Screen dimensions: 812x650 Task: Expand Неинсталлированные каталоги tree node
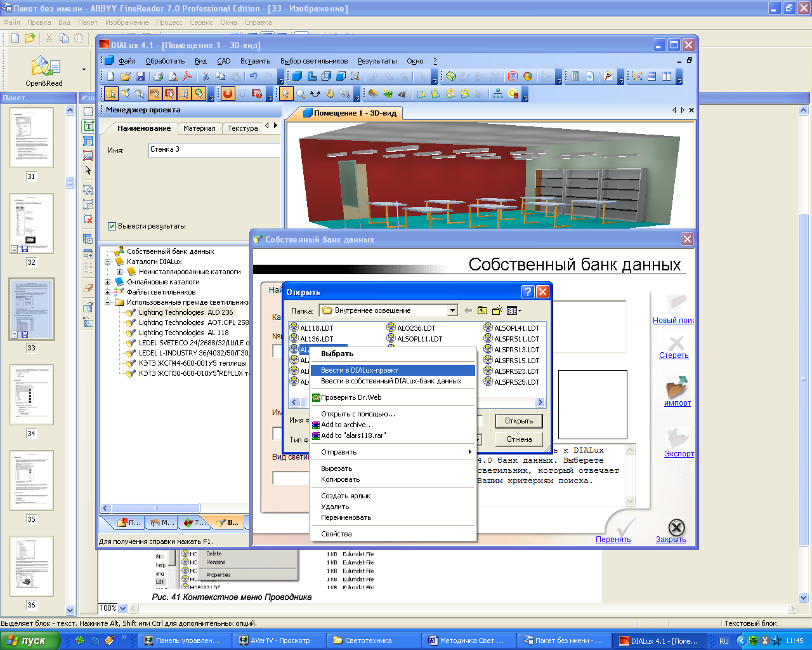coord(119,272)
